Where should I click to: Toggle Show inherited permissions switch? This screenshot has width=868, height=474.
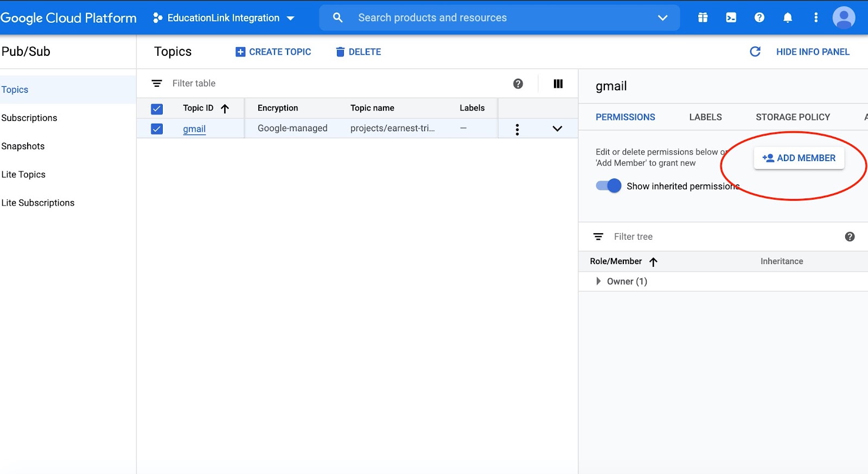coord(608,185)
